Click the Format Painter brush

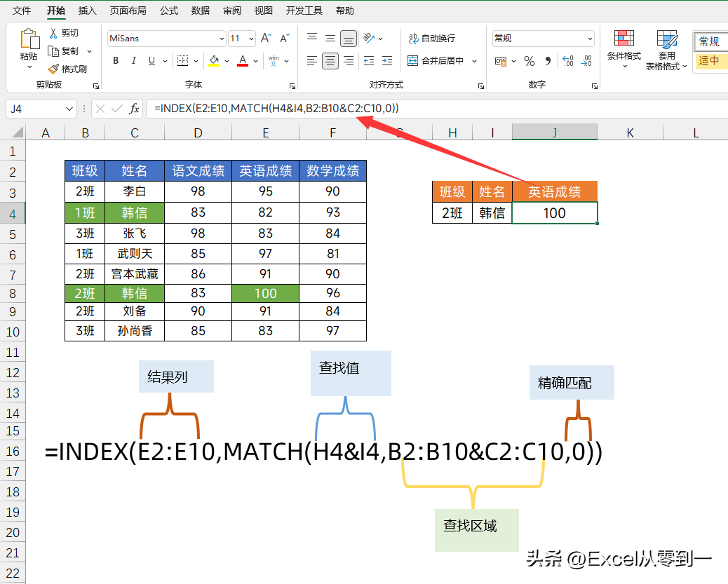tap(54, 69)
